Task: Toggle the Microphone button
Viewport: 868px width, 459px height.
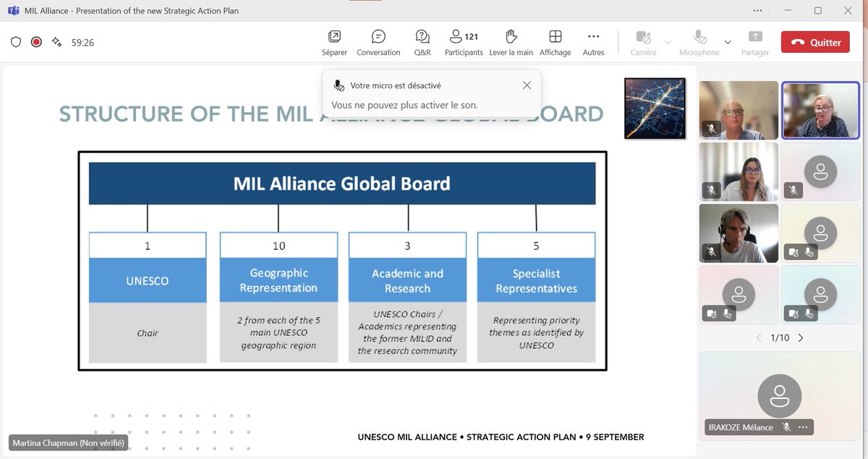Action: (x=699, y=43)
